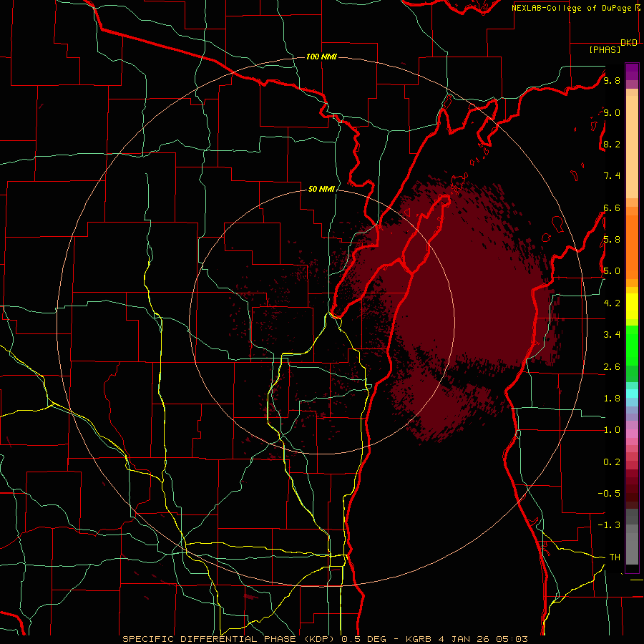Screen dimensions: 644x644
Task: Click the 8.2 scale value label
Action: tap(612, 144)
